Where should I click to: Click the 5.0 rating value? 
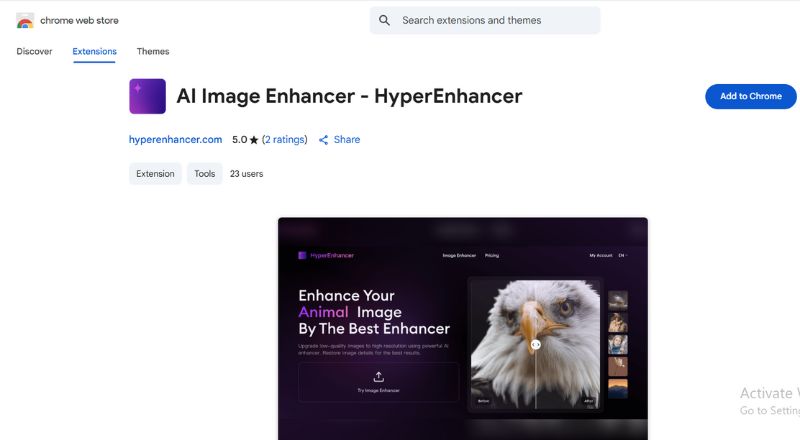coord(239,140)
